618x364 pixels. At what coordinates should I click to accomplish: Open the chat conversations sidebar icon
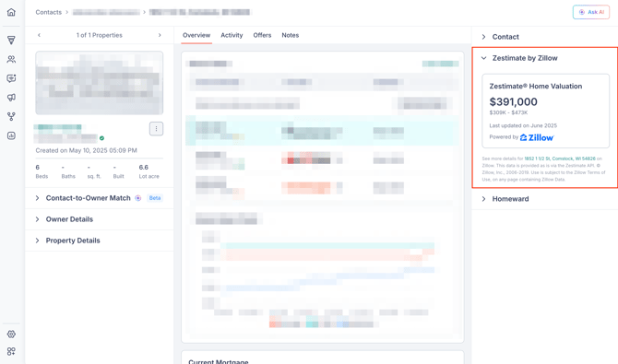coord(11,78)
